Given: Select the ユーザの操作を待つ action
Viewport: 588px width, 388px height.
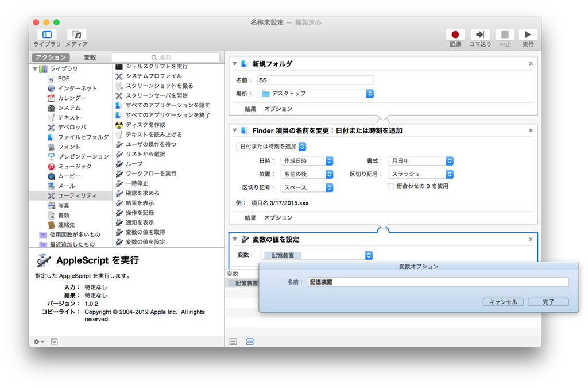Looking at the screenshot, I should pyautogui.click(x=151, y=144).
